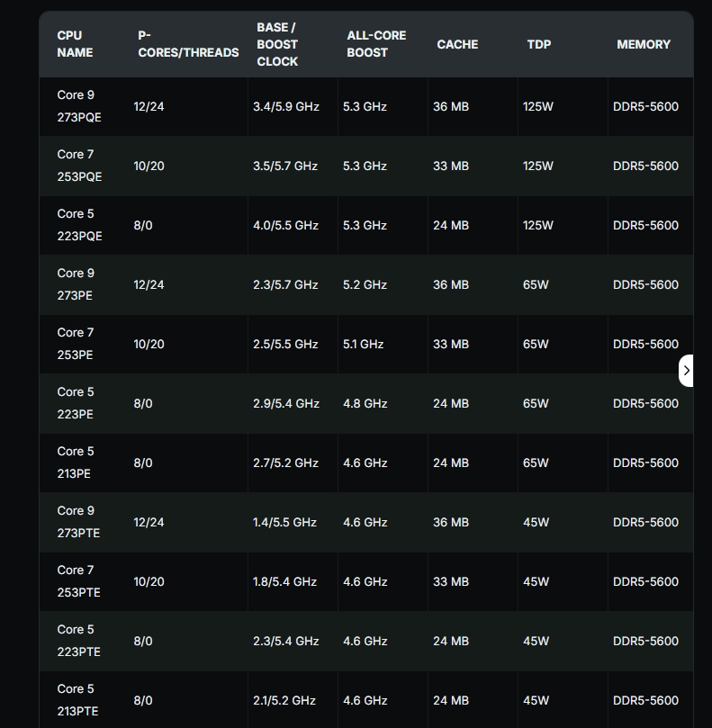The image size is (712, 728).
Task: Click the Core 5 213PTE cell
Action: coord(77,701)
